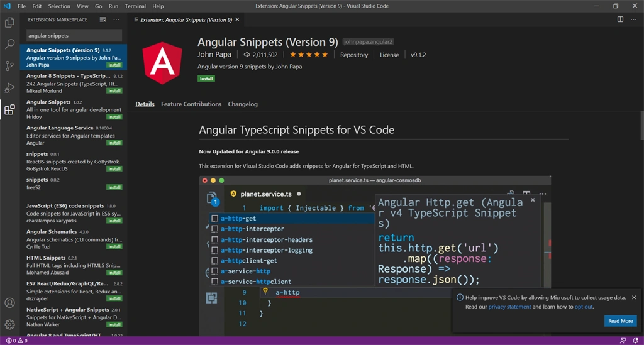Viewport: 644px width, 345px height.
Task: Close the Angular Snippets extension tab
Action: coord(237,19)
